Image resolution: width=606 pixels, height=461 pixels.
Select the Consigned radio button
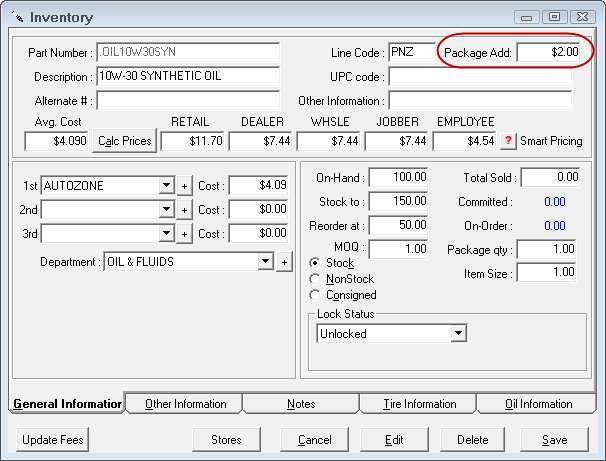pyautogui.click(x=315, y=295)
